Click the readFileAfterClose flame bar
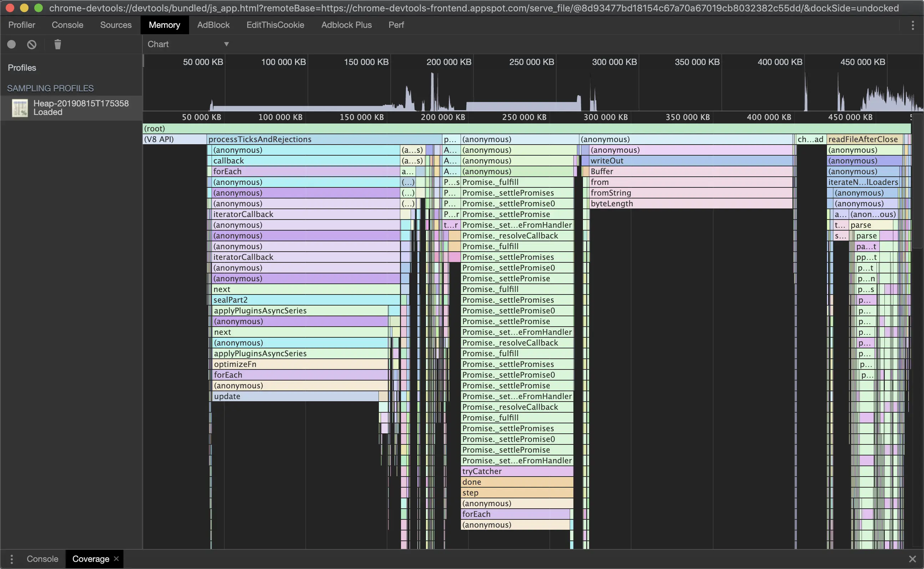Image resolution: width=924 pixels, height=569 pixels. [x=863, y=139]
